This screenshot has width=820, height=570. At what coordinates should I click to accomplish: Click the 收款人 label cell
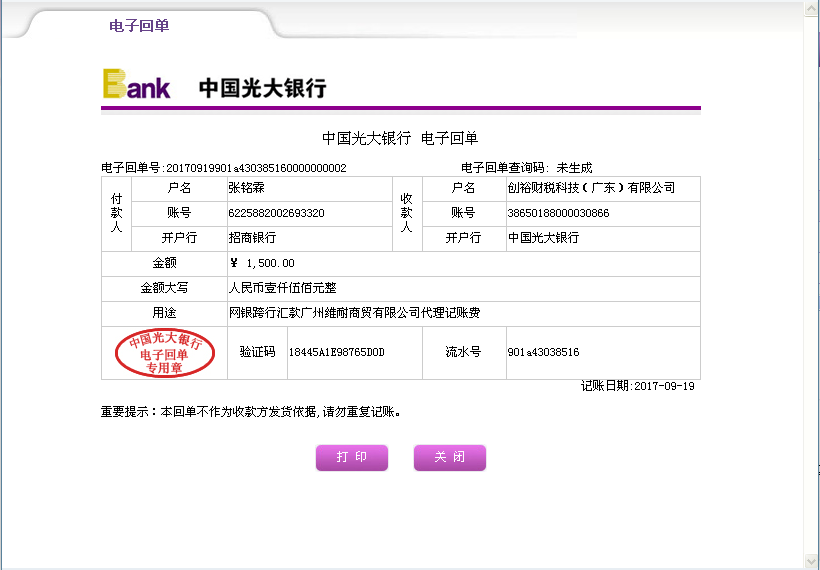pyautogui.click(x=407, y=213)
